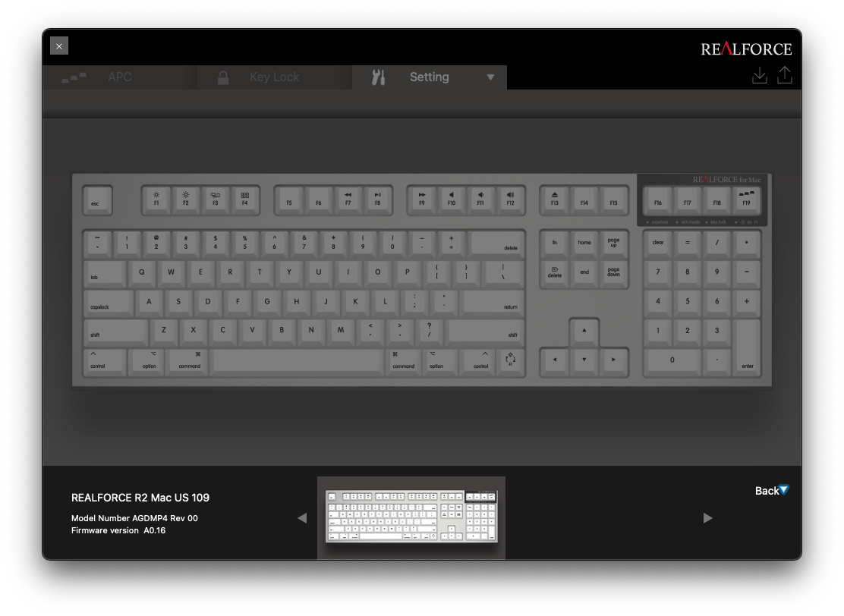Click the forward delete key
Viewport: 844px width, 616px height.
coord(554,272)
